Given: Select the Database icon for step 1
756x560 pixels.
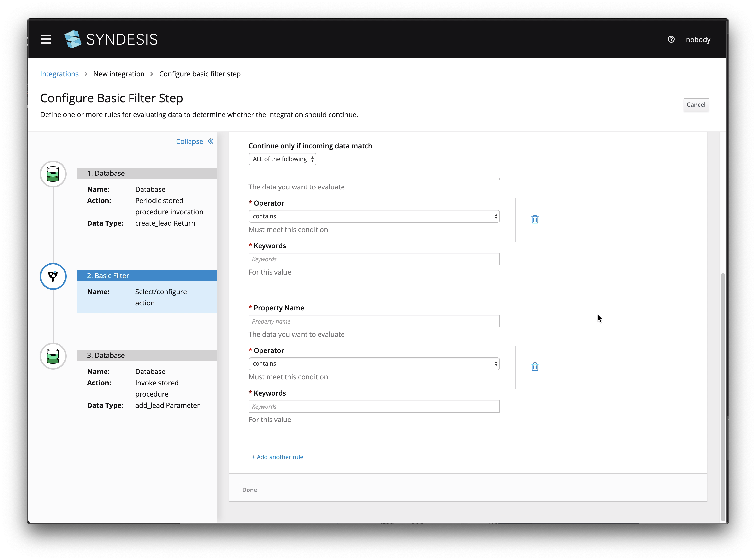Looking at the screenshot, I should pos(53,174).
